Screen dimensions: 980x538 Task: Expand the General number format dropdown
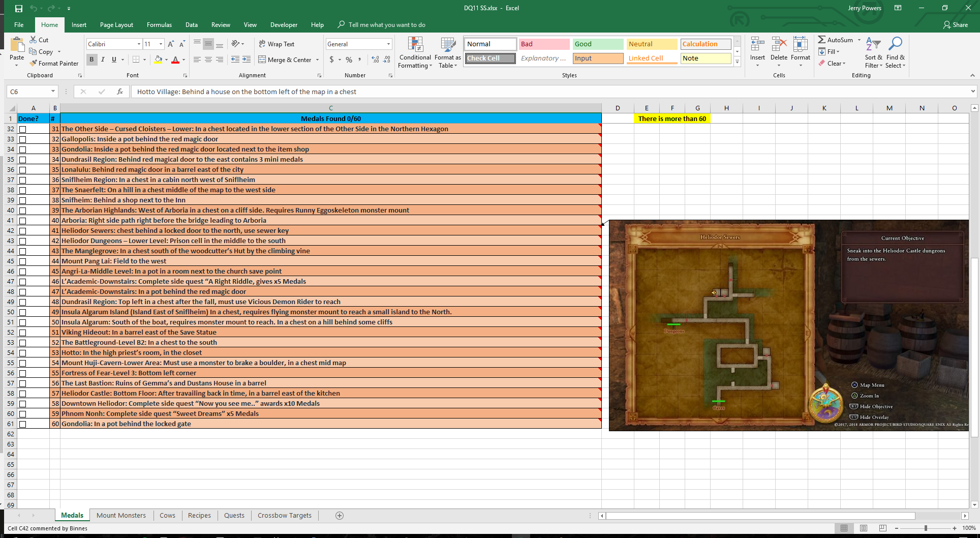(x=388, y=44)
